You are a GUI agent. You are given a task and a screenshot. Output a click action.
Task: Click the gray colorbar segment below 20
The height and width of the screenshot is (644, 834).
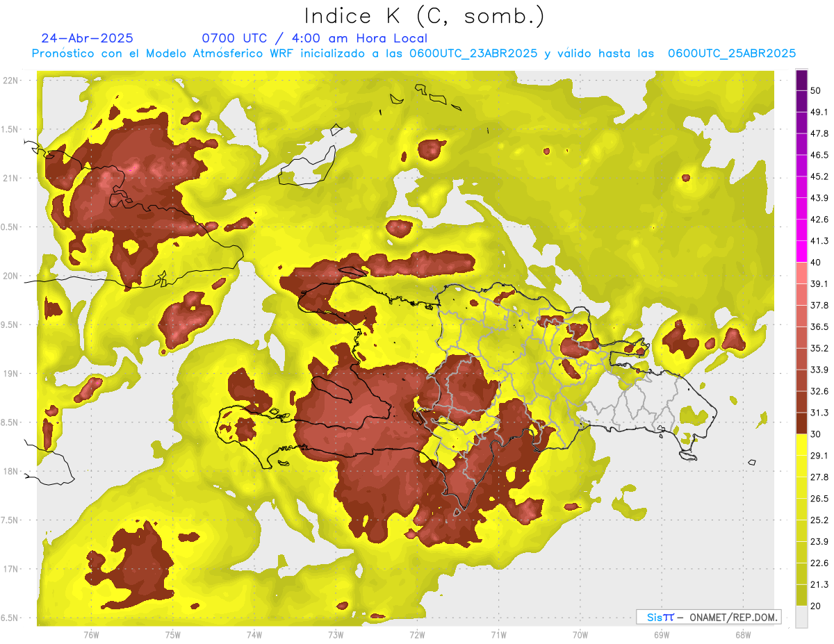click(x=801, y=617)
